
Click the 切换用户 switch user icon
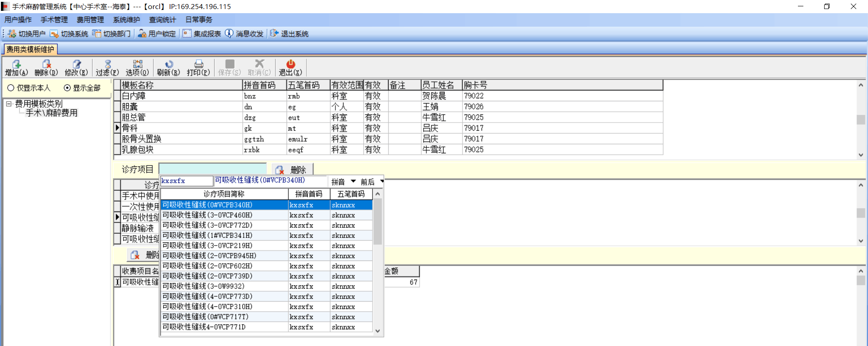[x=12, y=33]
